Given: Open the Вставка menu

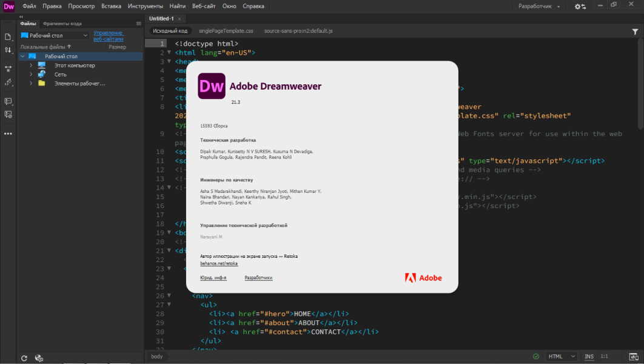Looking at the screenshot, I should [111, 6].
